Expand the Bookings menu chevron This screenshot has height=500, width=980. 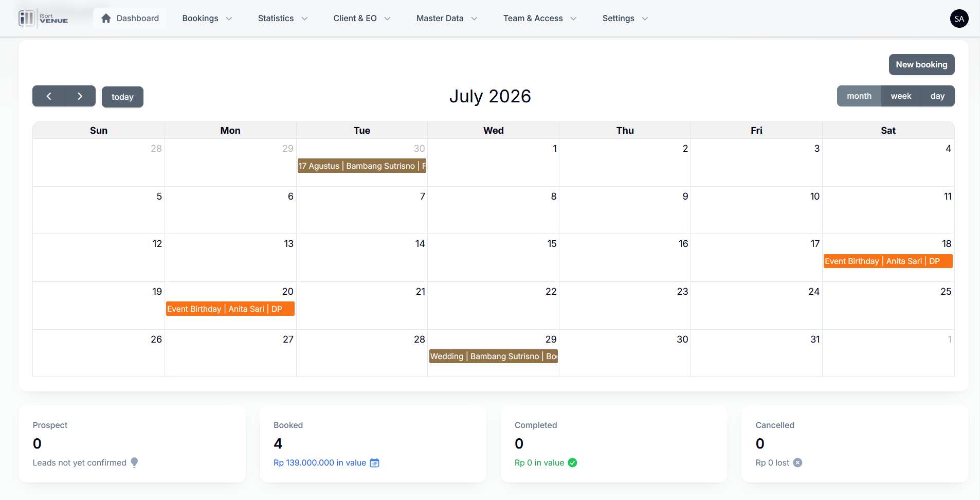point(229,19)
